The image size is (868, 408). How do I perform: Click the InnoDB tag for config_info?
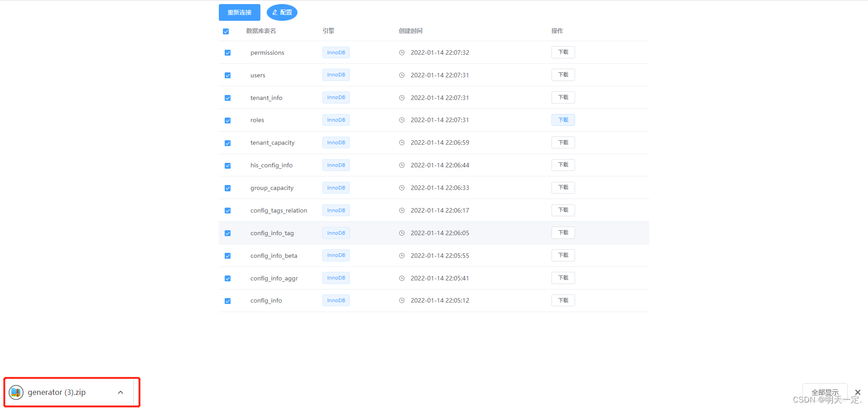pyautogui.click(x=336, y=300)
